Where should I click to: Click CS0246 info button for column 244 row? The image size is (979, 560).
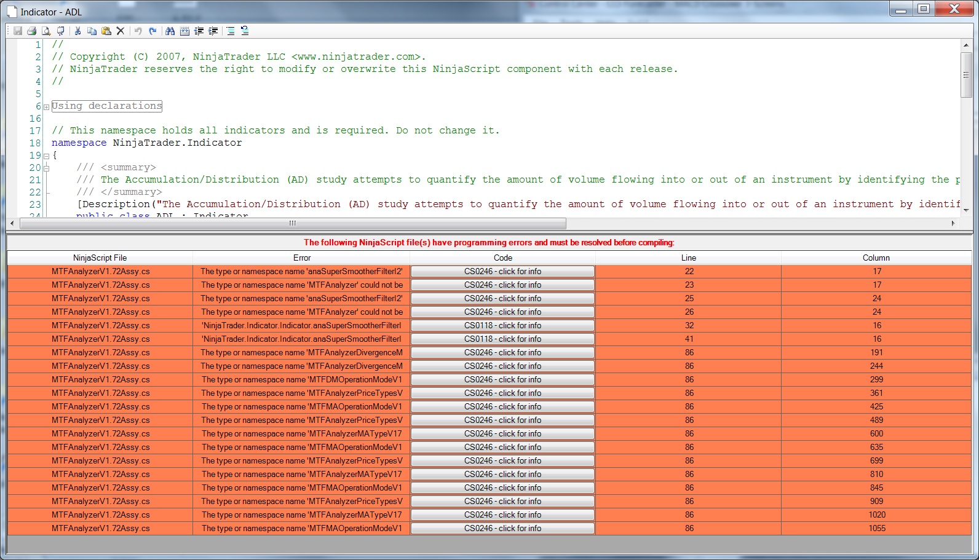[x=502, y=366]
